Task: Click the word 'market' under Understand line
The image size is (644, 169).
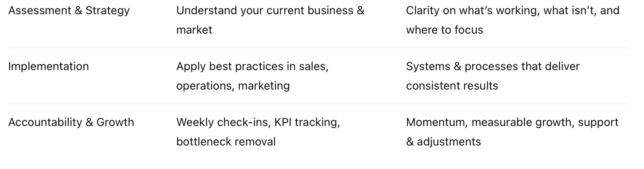Action: coord(194,30)
